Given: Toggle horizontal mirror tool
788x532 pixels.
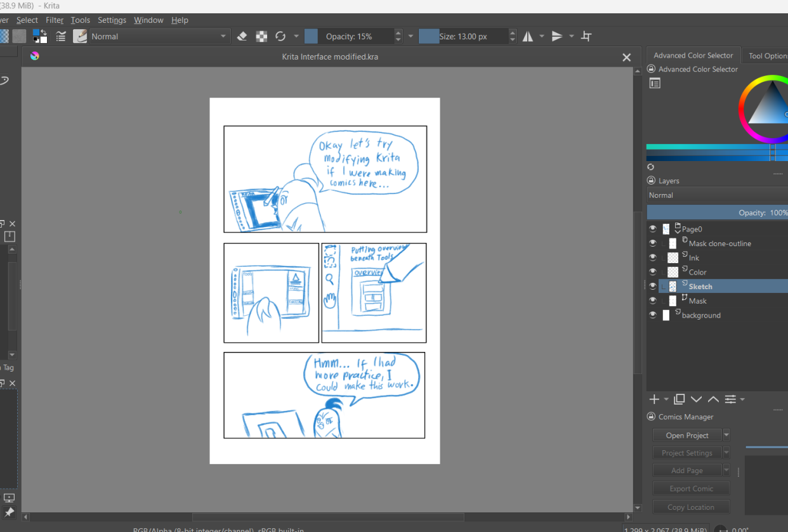Looking at the screenshot, I should coord(528,37).
